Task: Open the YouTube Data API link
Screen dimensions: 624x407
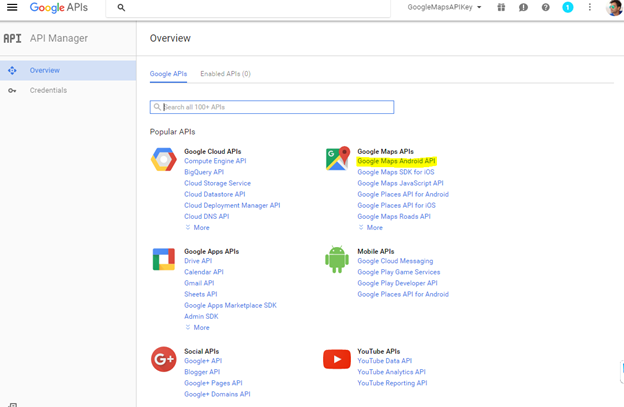Action: [x=384, y=361]
